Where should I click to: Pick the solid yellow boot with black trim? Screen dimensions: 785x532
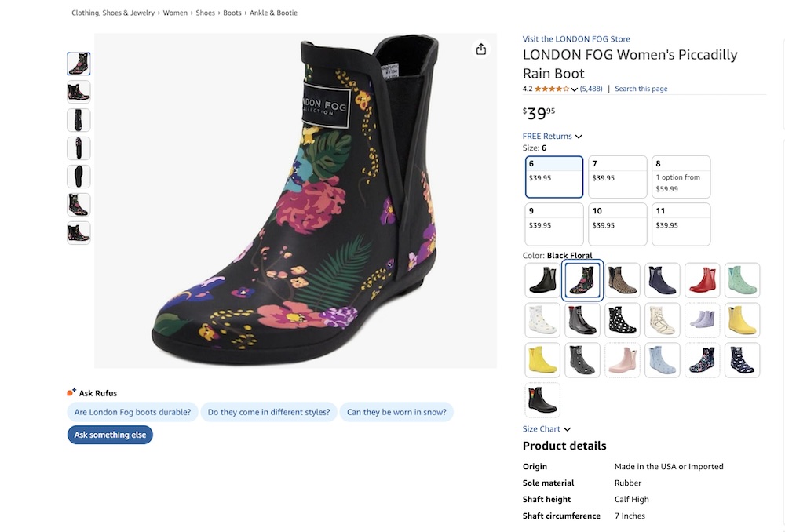[742, 320]
